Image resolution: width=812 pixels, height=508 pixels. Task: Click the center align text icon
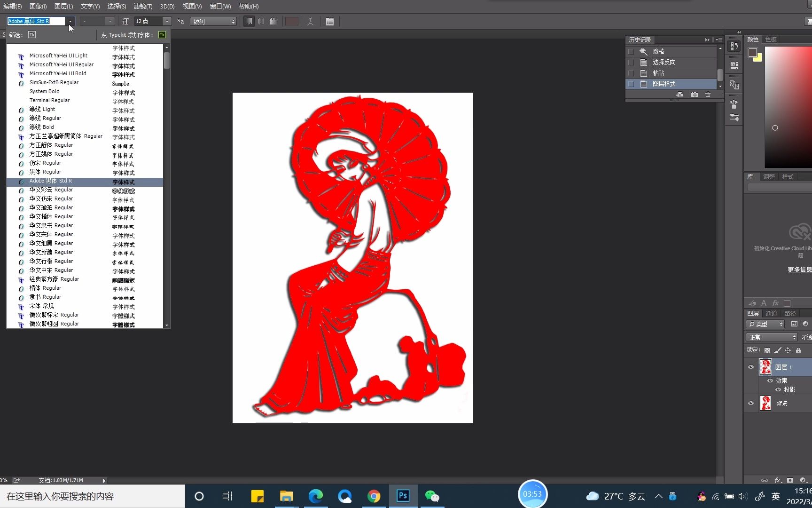pyautogui.click(x=261, y=22)
